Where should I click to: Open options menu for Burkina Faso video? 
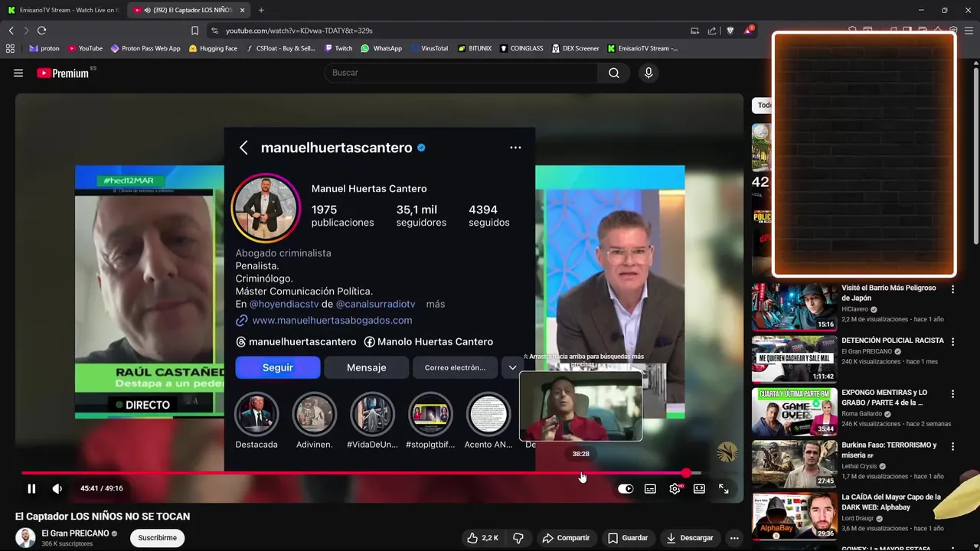(952, 446)
